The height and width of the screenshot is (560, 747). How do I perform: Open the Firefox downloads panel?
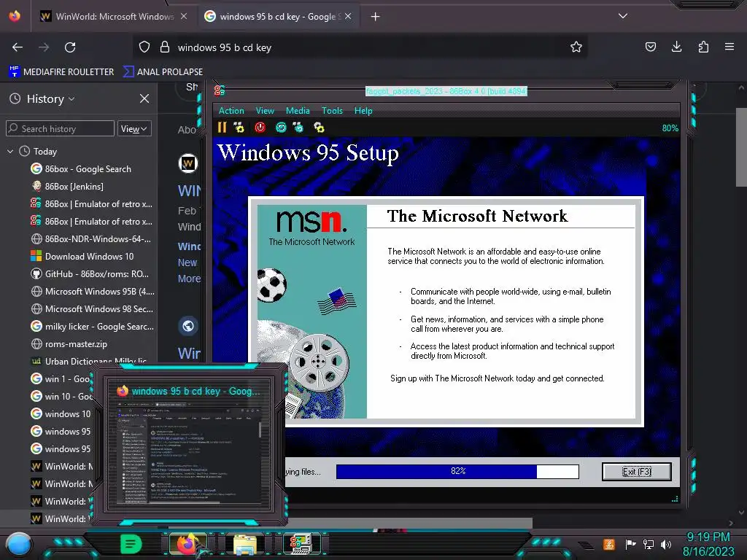click(x=676, y=47)
